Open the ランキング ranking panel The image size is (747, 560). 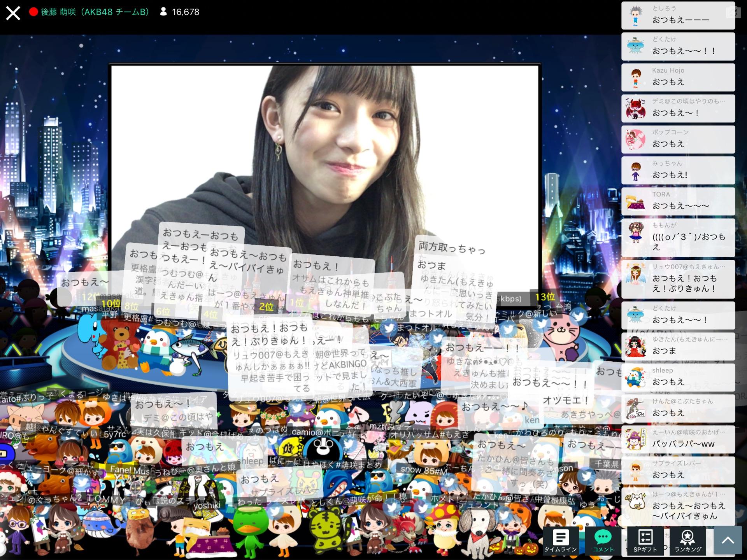point(687,541)
